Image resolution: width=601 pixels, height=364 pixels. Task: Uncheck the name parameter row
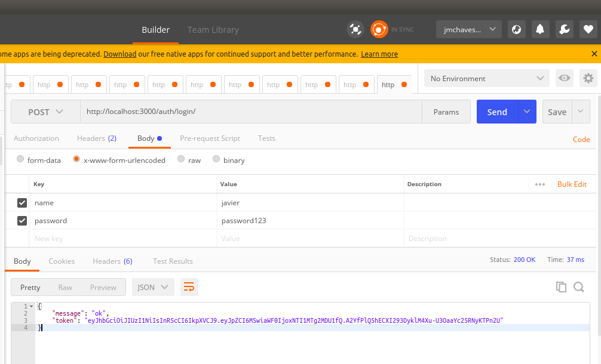[22, 203]
